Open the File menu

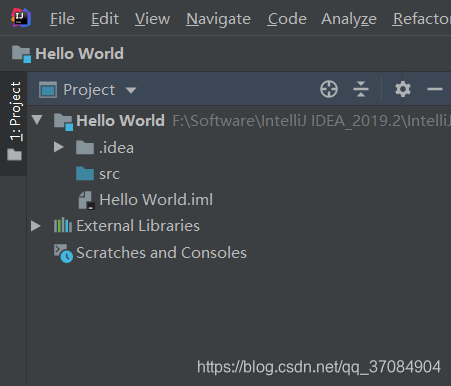(62, 19)
